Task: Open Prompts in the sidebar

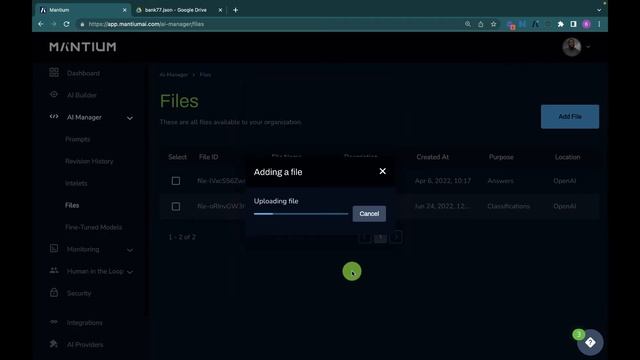Action: (x=78, y=139)
